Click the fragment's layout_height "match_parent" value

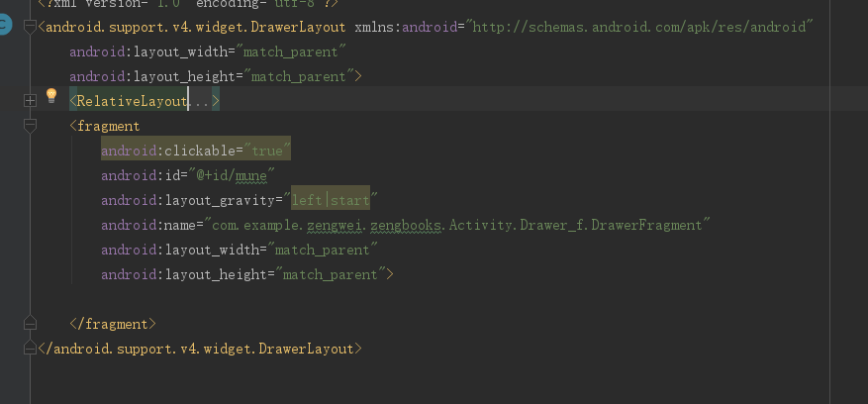coord(335,274)
